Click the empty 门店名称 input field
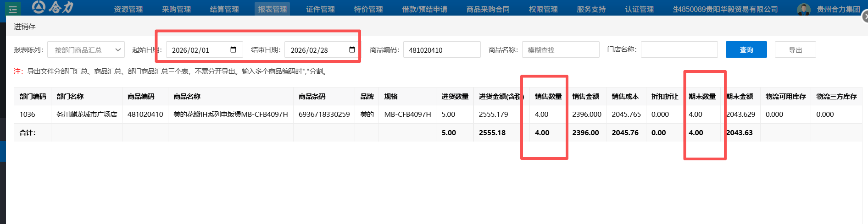Screen dimensions: 868x224 point(679,50)
